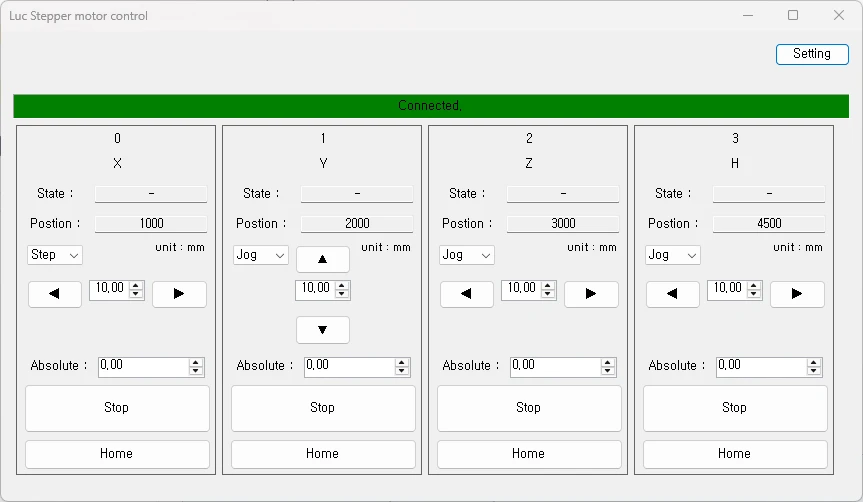Click the X axis Absolute value field
This screenshot has height=502, width=863.
coord(142,366)
